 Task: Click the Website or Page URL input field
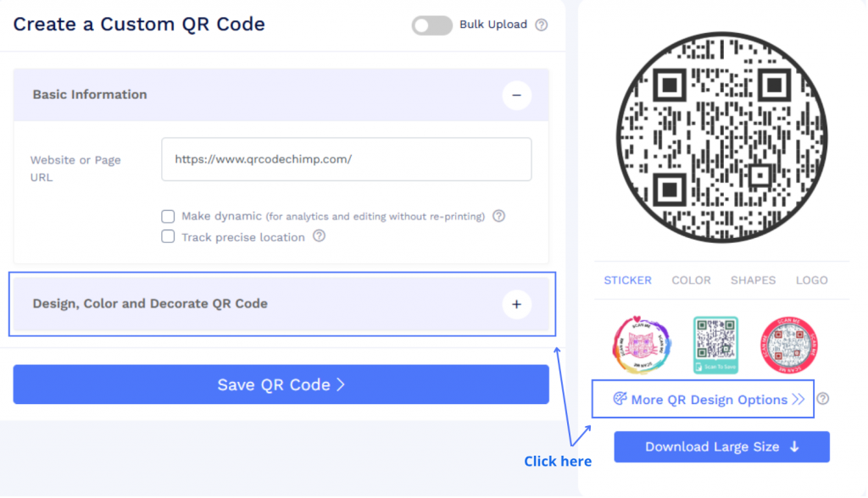(347, 159)
